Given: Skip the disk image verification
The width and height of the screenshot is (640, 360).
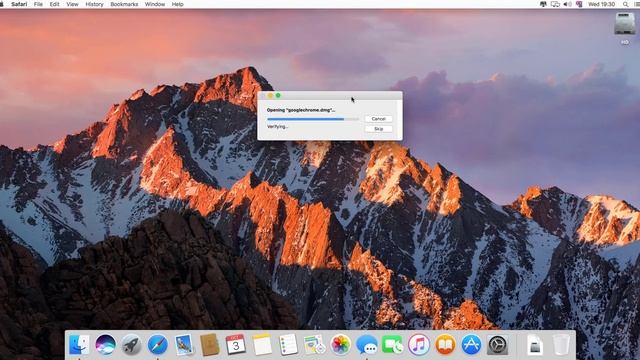Looking at the screenshot, I should 378,129.
